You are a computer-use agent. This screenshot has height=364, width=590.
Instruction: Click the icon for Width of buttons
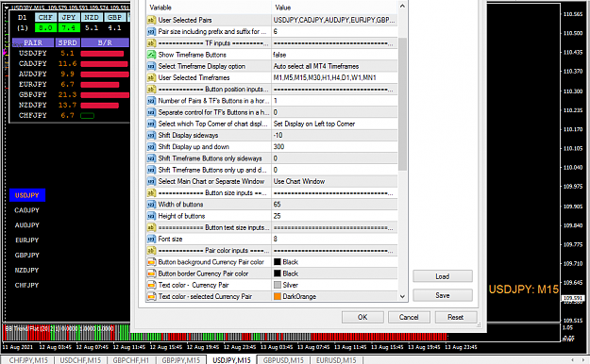point(151,205)
